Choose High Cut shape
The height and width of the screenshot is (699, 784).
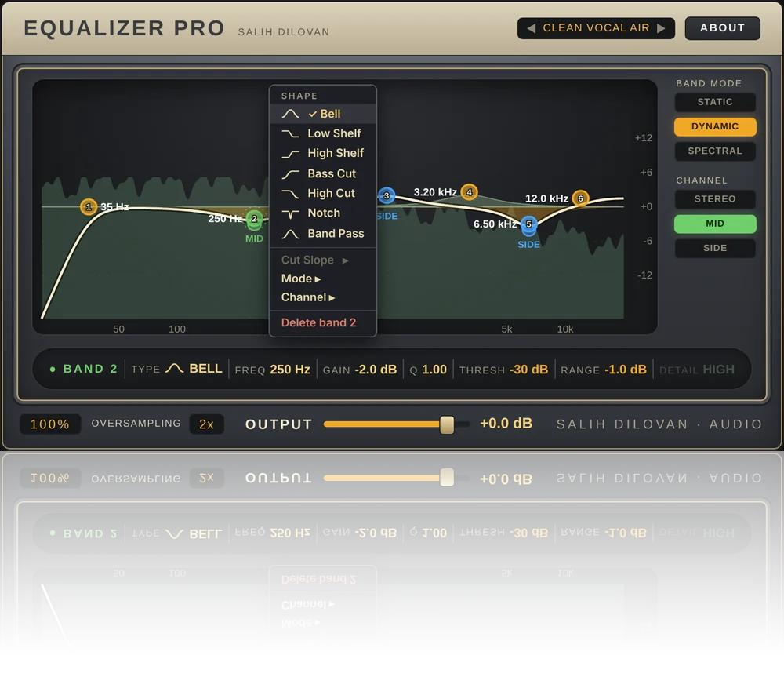point(323,194)
